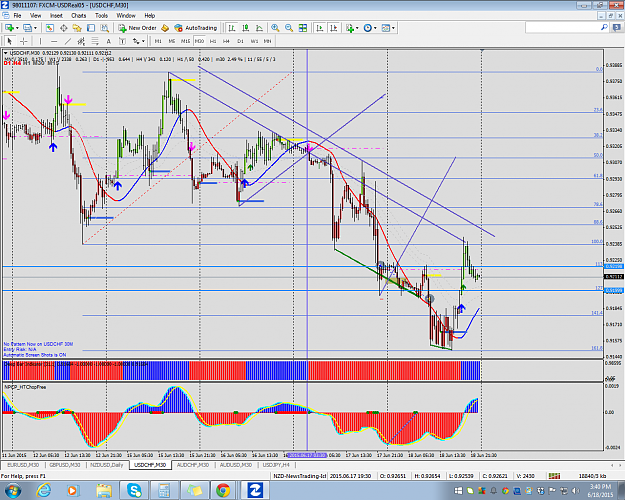Select the Fibonacci Retracement tool
625x500 pixels.
coord(95,41)
